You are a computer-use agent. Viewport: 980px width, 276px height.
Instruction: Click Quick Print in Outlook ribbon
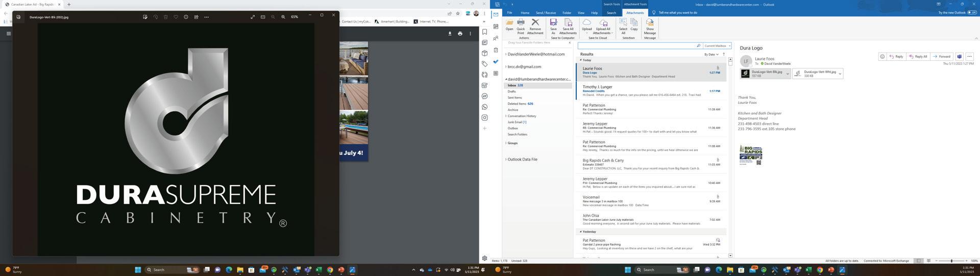(521, 27)
